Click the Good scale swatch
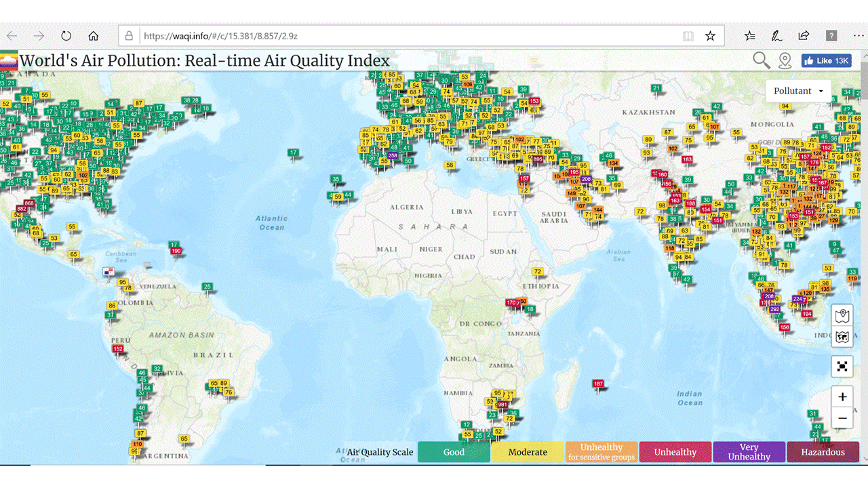The height and width of the screenshot is (488, 868). click(x=454, y=452)
